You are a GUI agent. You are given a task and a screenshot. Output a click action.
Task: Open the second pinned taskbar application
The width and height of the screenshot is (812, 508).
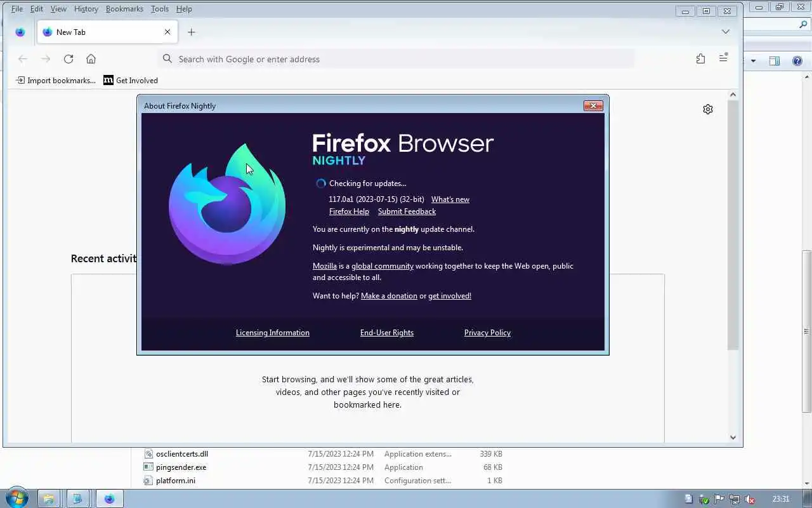[77, 498]
